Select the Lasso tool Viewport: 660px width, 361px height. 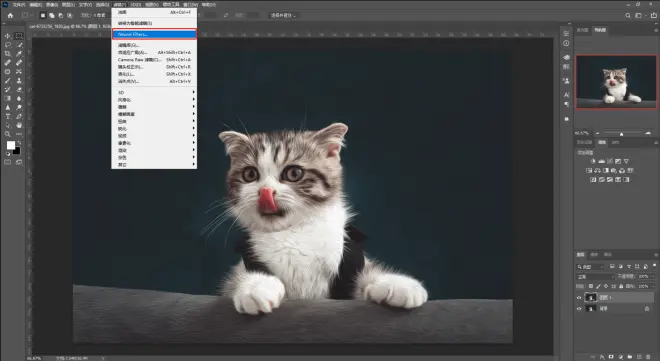click(x=8, y=45)
